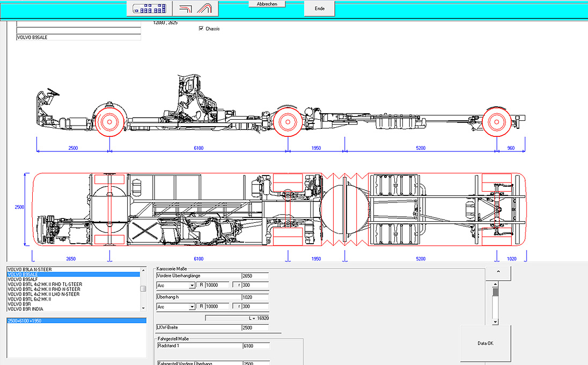Click vehicle list scroll-down arrow
Image resolution: width=588 pixels, height=365 pixels.
click(143, 308)
